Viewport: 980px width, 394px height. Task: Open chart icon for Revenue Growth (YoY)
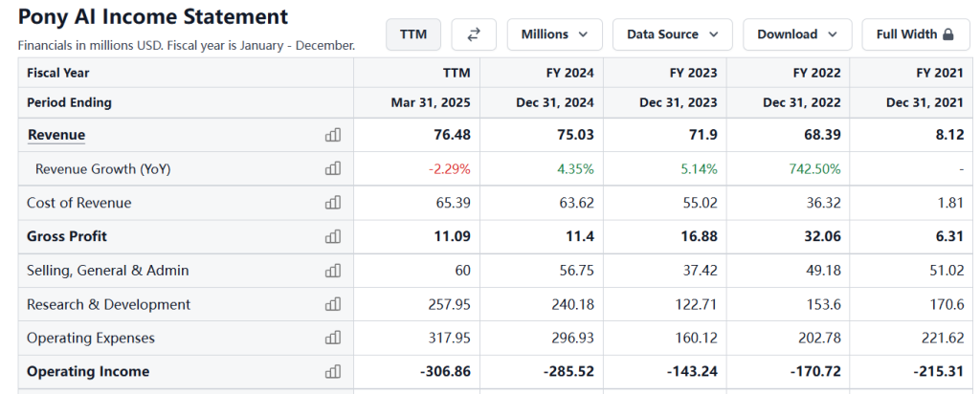point(333,168)
